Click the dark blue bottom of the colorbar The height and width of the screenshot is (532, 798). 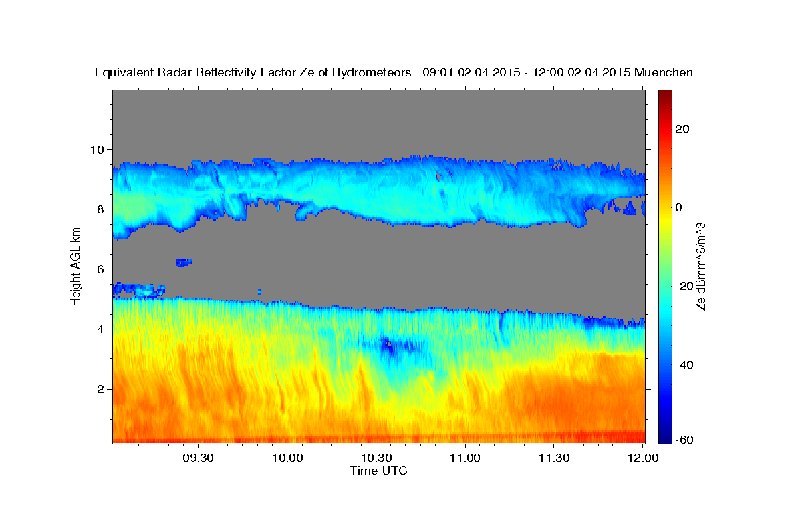pos(664,436)
